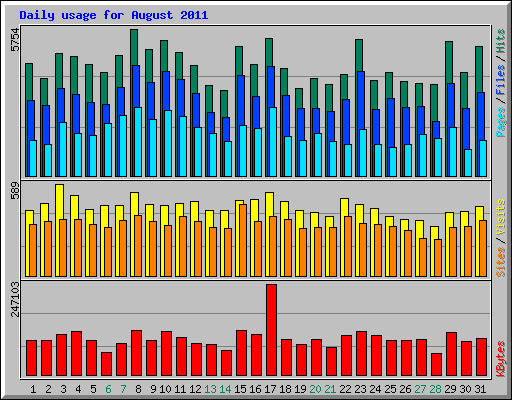Click the red KBytes bar for day 28
512x400 pixels.
(x=436, y=364)
